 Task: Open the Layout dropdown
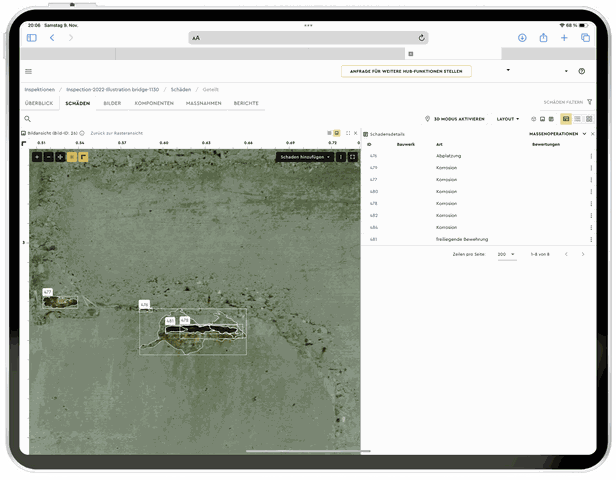508,119
